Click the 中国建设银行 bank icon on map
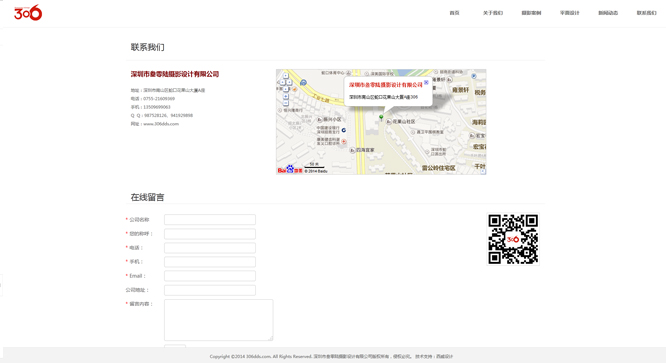666x363 pixels. coord(344,130)
